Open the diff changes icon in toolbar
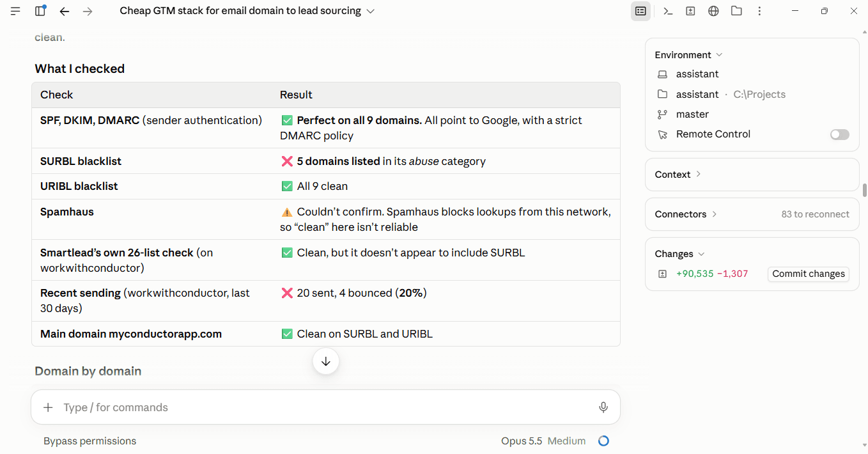 coord(690,11)
